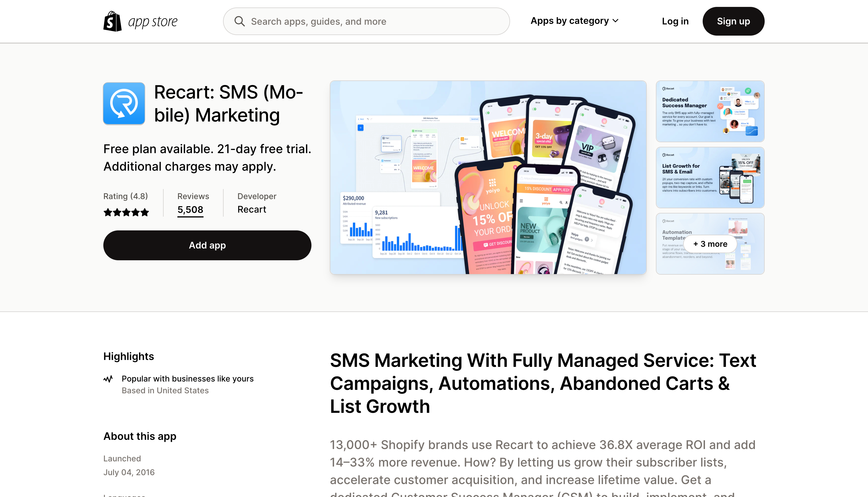Click the Apps by category dropdown
This screenshot has width=868, height=497.
(575, 20)
